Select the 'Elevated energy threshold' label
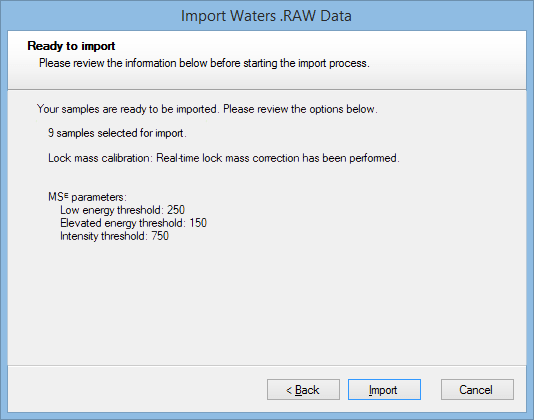534x420 pixels. (123, 223)
